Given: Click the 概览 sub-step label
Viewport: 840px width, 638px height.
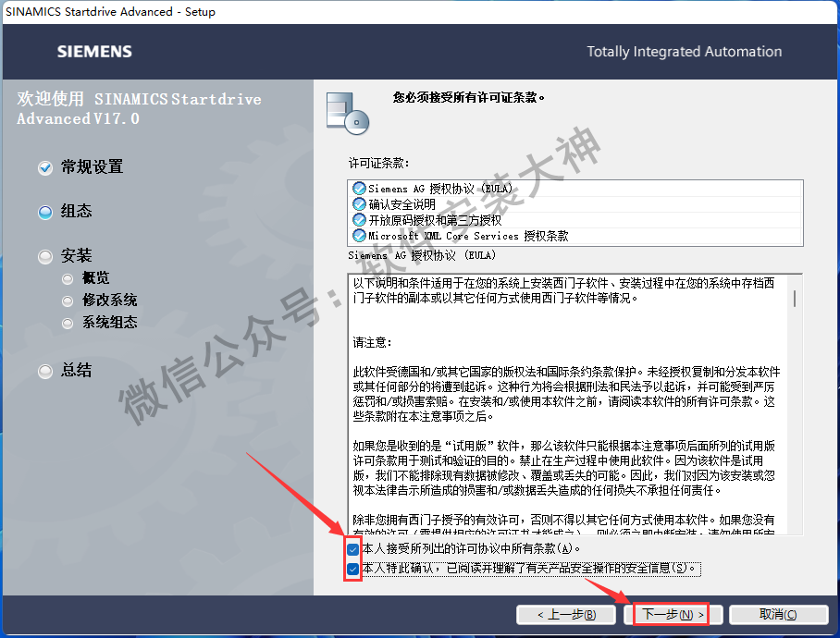Looking at the screenshot, I should coord(96,277).
